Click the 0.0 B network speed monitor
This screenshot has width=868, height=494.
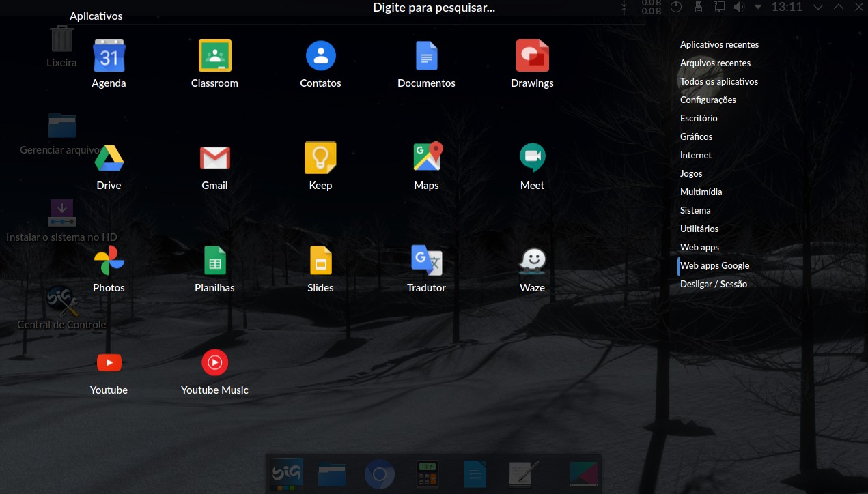[652, 7]
